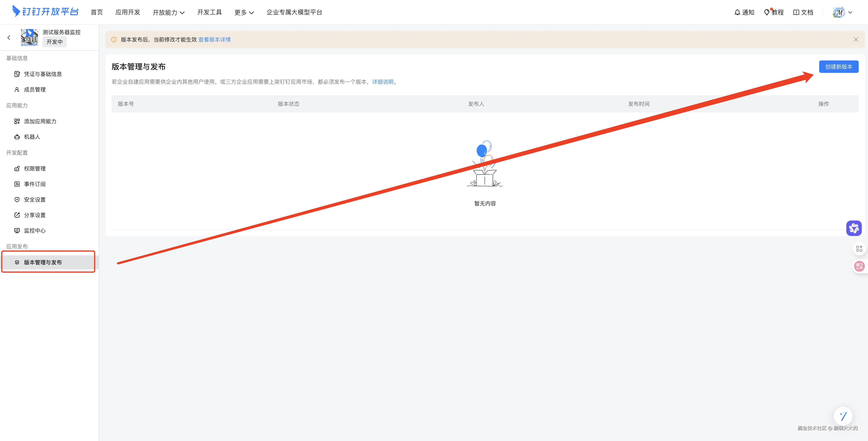The width and height of the screenshot is (868, 441).
Task: Click the magic wand floating button
Action: pyautogui.click(x=843, y=416)
